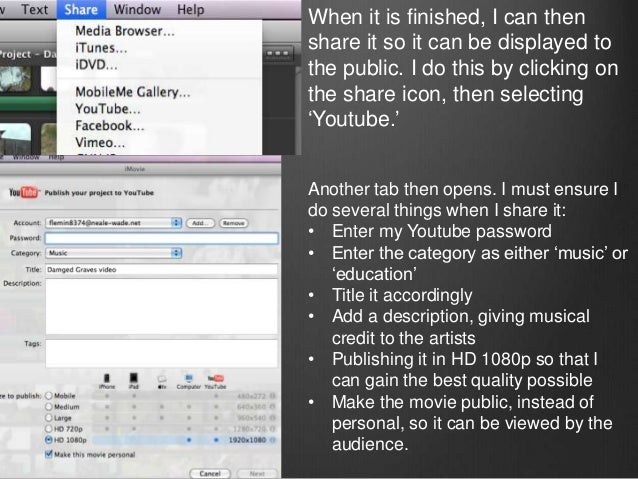Choose YouTube... from Share menu
The height and width of the screenshot is (479, 638).
click(x=108, y=109)
